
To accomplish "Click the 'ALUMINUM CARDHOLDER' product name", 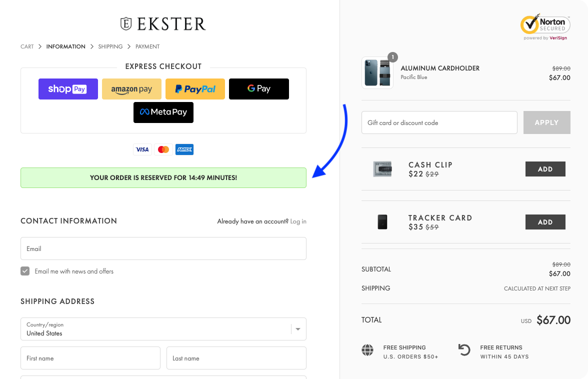I will [440, 68].
